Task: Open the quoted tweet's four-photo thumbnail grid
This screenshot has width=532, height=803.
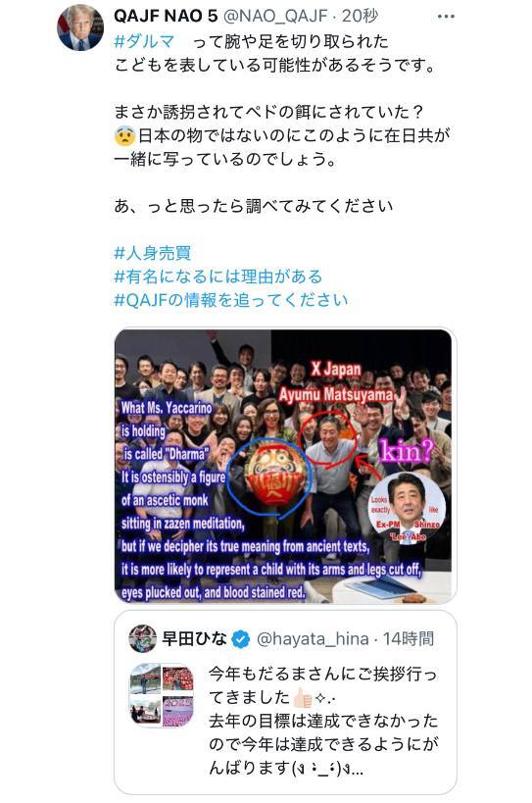Action: [163, 695]
